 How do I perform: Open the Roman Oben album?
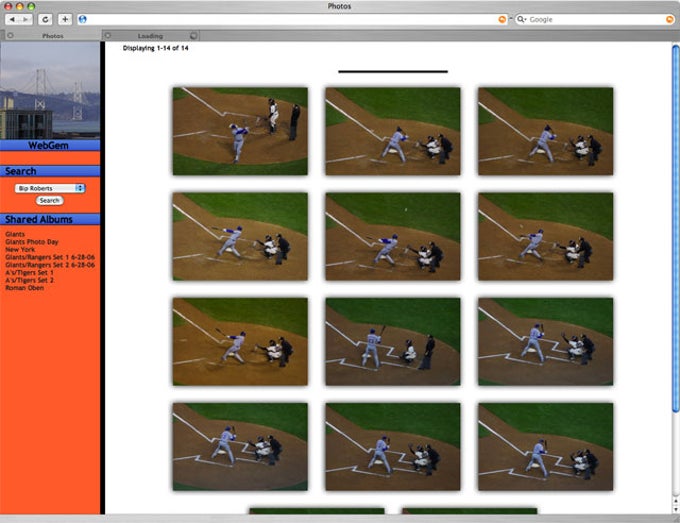pos(24,288)
